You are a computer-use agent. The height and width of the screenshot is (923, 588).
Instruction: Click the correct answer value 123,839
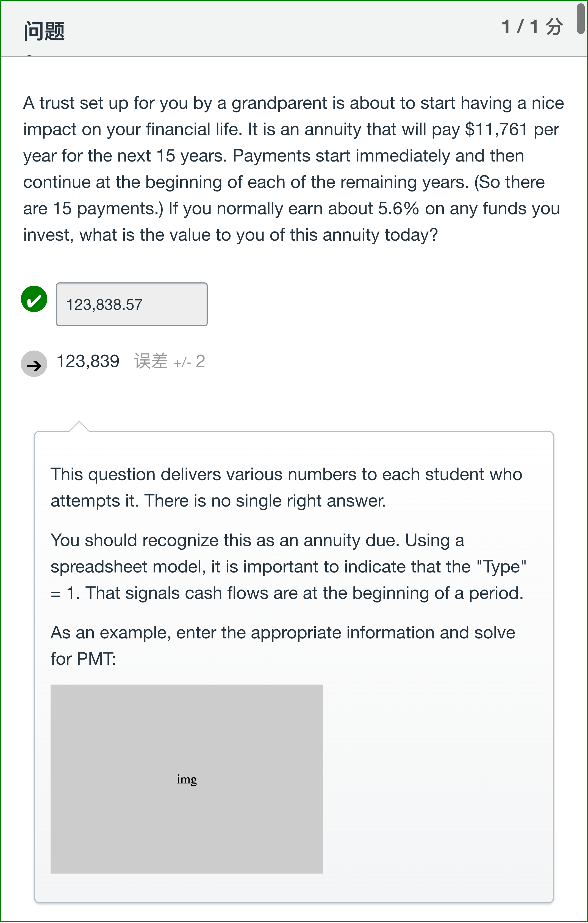tap(88, 362)
